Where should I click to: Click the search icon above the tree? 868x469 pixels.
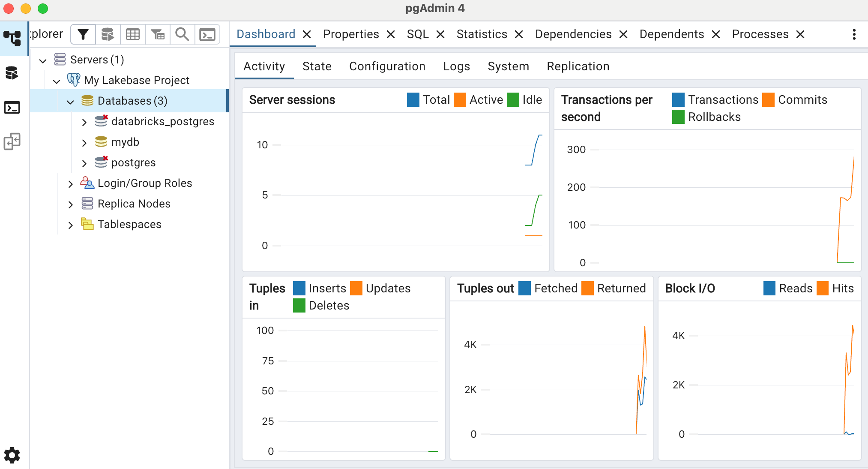pyautogui.click(x=182, y=34)
